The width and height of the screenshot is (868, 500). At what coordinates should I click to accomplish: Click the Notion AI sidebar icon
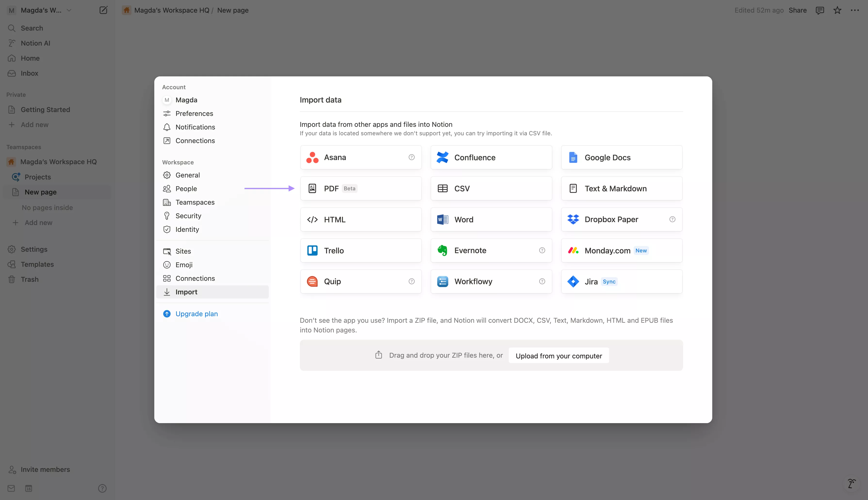[x=12, y=43]
